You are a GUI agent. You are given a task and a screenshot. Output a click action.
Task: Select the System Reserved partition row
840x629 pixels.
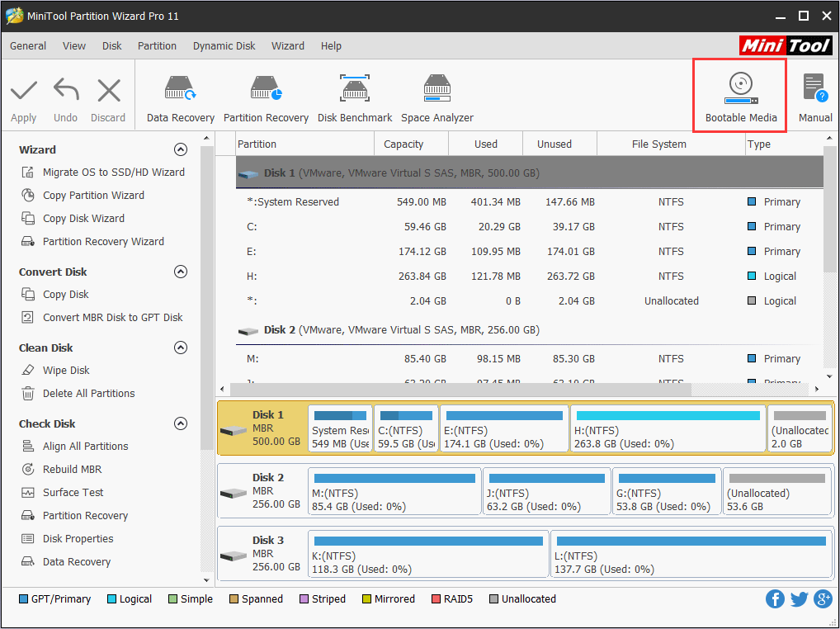coord(529,202)
